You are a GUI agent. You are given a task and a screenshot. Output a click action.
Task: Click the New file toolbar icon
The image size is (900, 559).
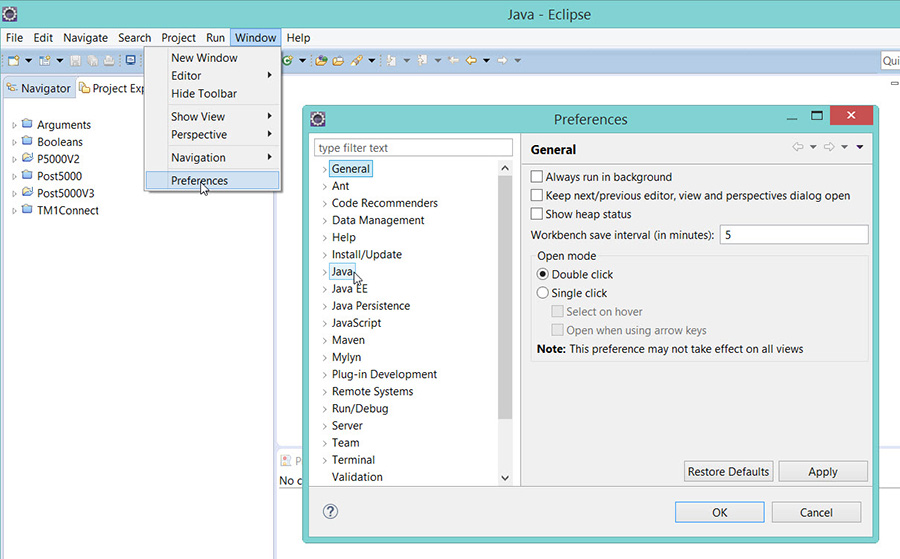[14, 60]
